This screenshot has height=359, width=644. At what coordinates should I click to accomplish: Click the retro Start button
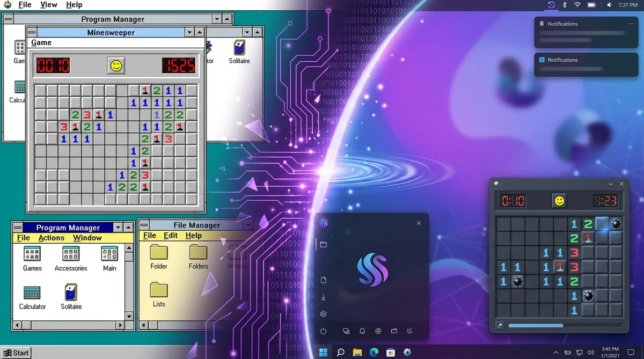click(x=16, y=353)
